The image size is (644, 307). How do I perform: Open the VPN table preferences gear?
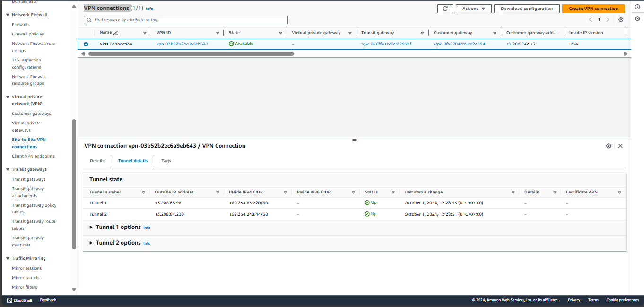(x=621, y=19)
